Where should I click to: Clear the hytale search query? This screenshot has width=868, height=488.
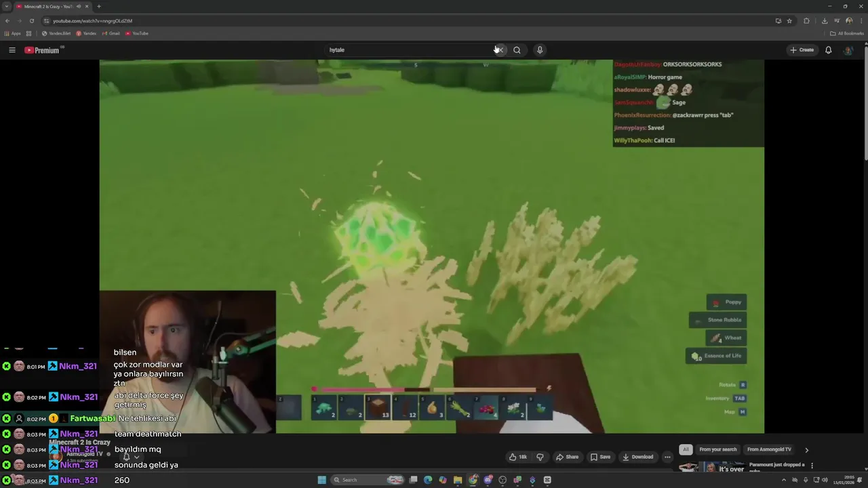click(499, 49)
